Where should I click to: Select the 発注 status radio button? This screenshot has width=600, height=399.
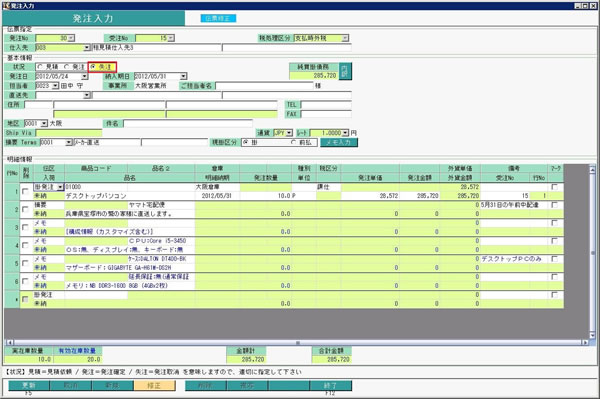click(67, 67)
